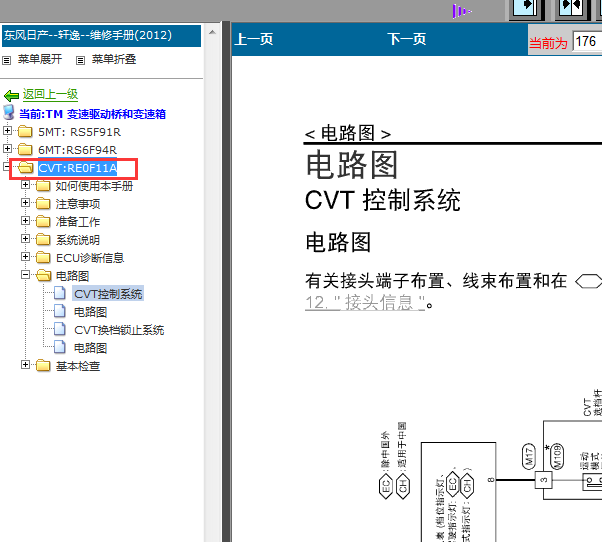Screen dimensions: 602x542
Task: Click the 东风日产--轩逸--维修手册(2012) title bar
Action: point(101,36)
